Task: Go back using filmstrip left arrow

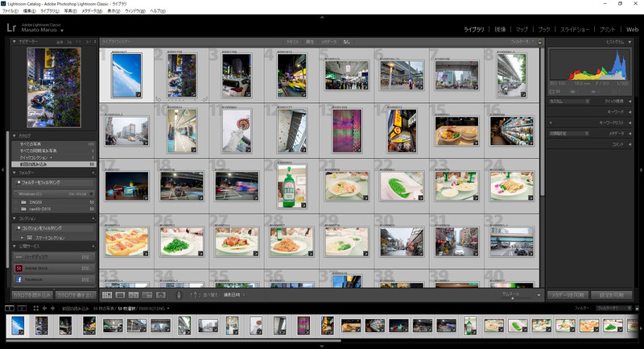Action: (45, 309)
